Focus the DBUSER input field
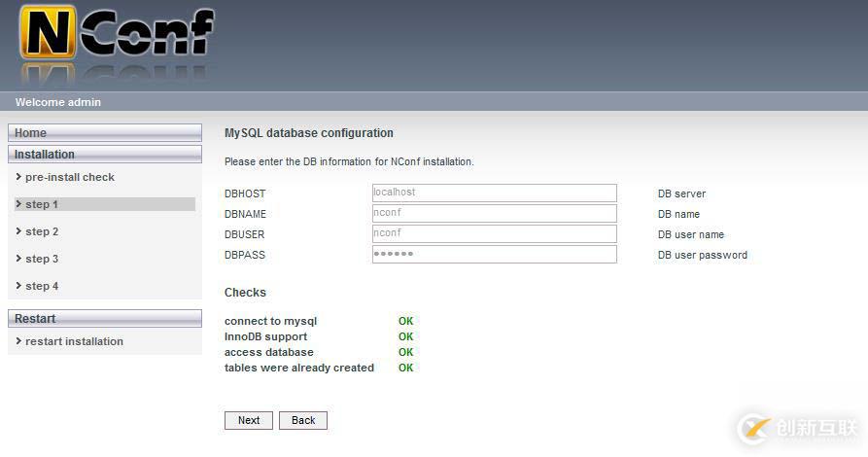Screen dimensions: 868x457 (495, 233)
